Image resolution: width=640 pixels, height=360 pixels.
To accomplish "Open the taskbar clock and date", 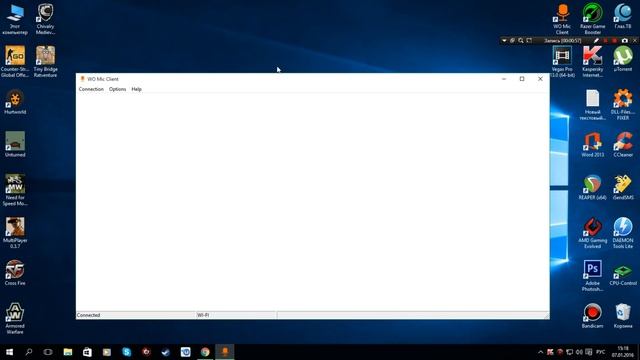I will 622,352.
